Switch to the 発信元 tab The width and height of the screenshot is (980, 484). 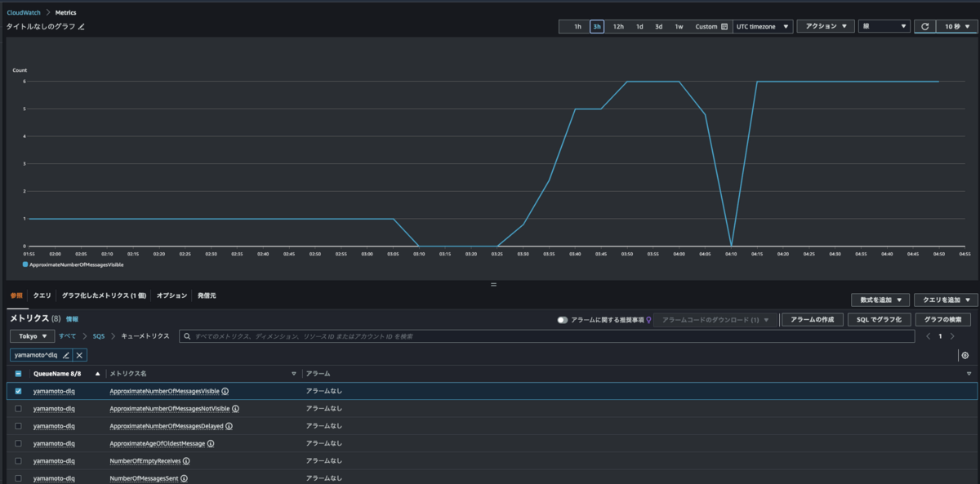(x=207, y=295)
